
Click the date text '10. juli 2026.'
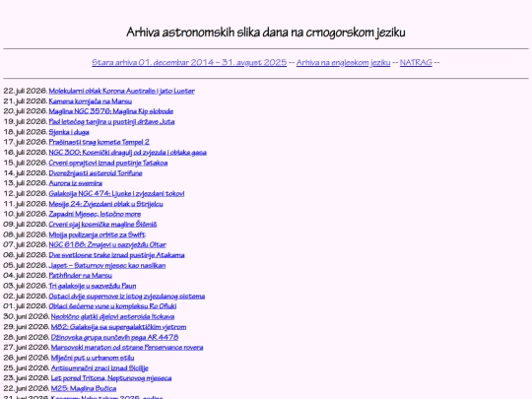[x=25, y=214]
